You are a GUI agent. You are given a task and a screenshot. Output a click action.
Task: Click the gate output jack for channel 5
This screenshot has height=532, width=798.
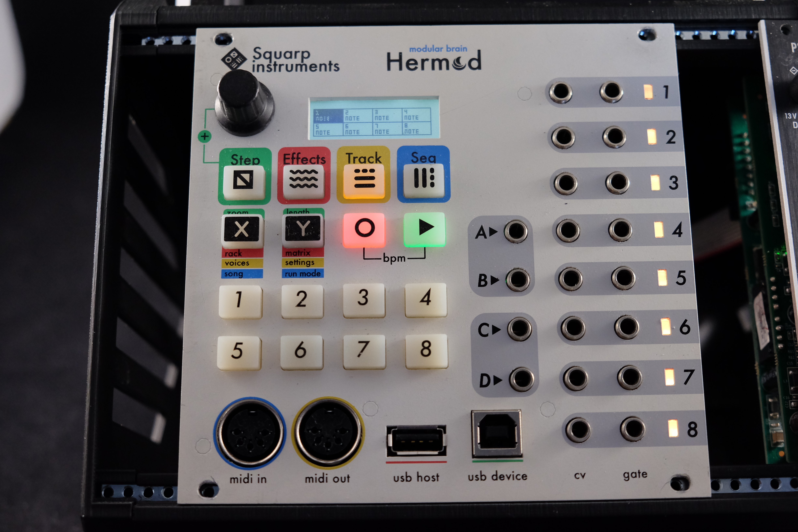pyautogui.click(x=624, y=278)
